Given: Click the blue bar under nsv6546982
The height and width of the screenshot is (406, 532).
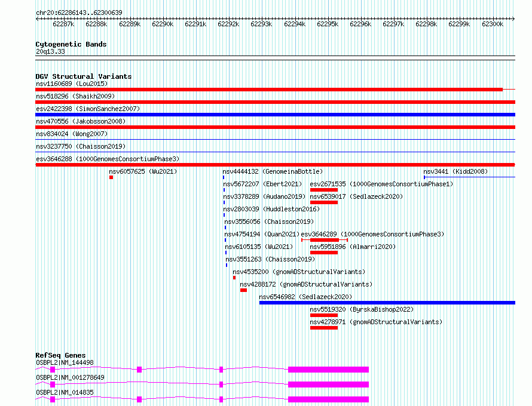Looking at the screenshot, I should click(387, 303).
